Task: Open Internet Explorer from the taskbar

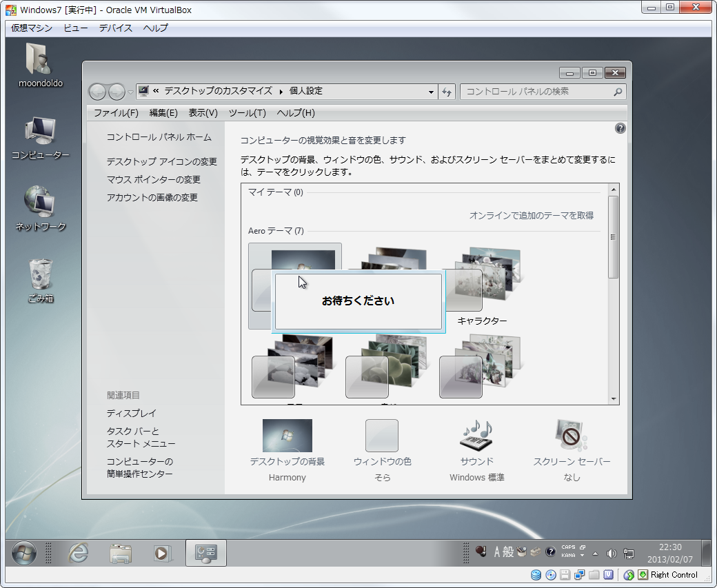Action: coord(78,553)
